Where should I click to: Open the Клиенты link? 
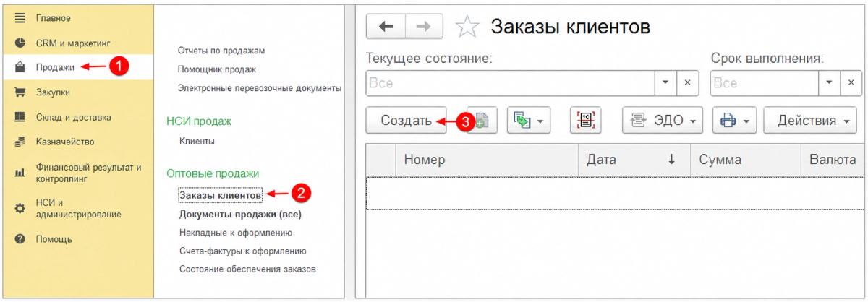(197, 142)
